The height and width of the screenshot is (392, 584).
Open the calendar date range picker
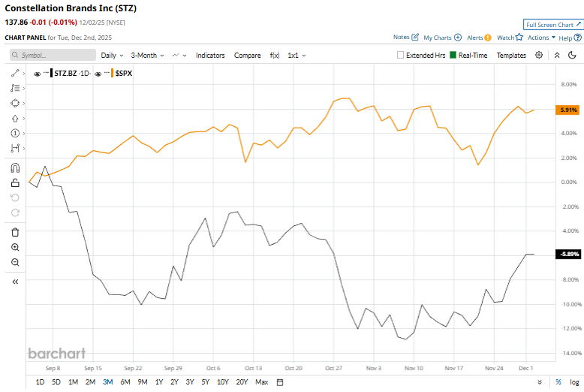[280, 382]
